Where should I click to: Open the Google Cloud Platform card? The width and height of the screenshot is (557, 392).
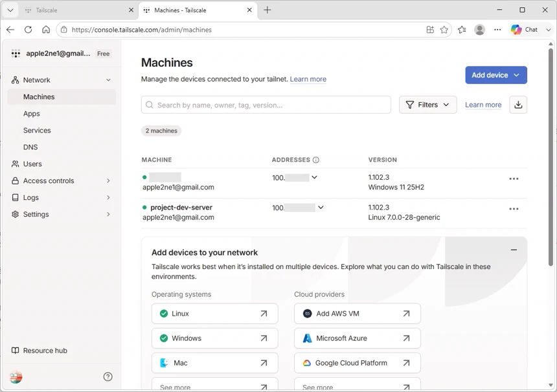357,363
